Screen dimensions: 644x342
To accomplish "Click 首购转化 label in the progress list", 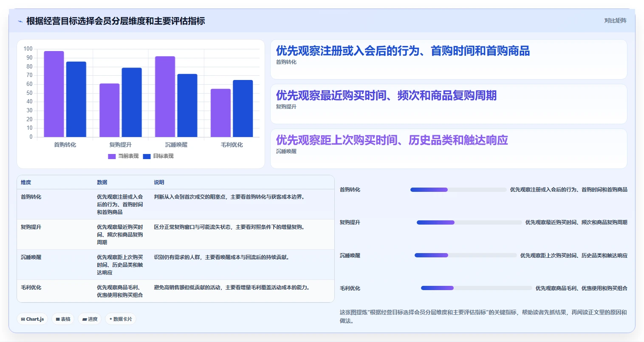I will pyautogui.click(x=350, y=190).
